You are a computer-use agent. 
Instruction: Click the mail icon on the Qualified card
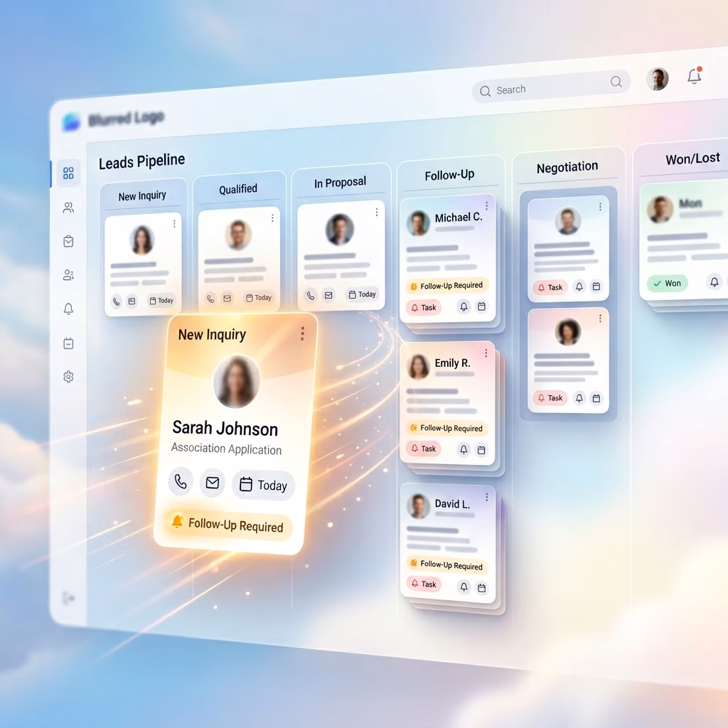tap(227, 299)
